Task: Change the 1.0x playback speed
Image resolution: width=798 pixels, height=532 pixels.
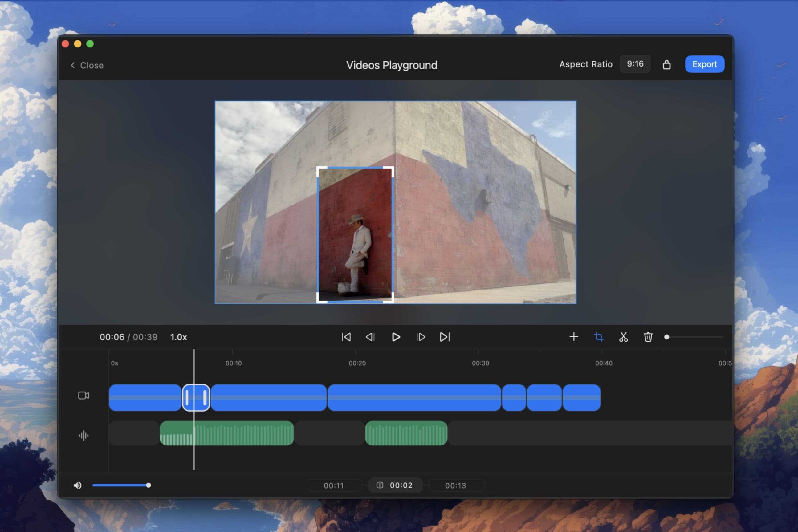Action: [x=178, y=337]
